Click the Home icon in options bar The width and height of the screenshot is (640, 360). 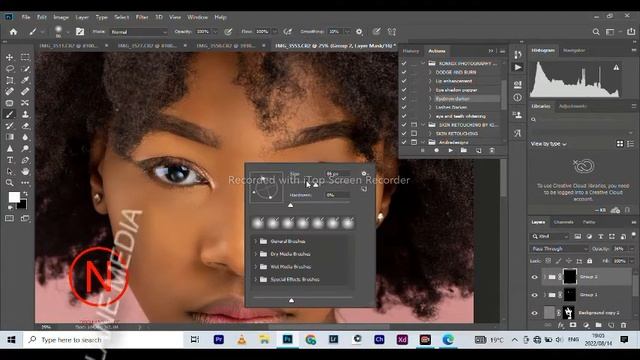pos(13,31)
